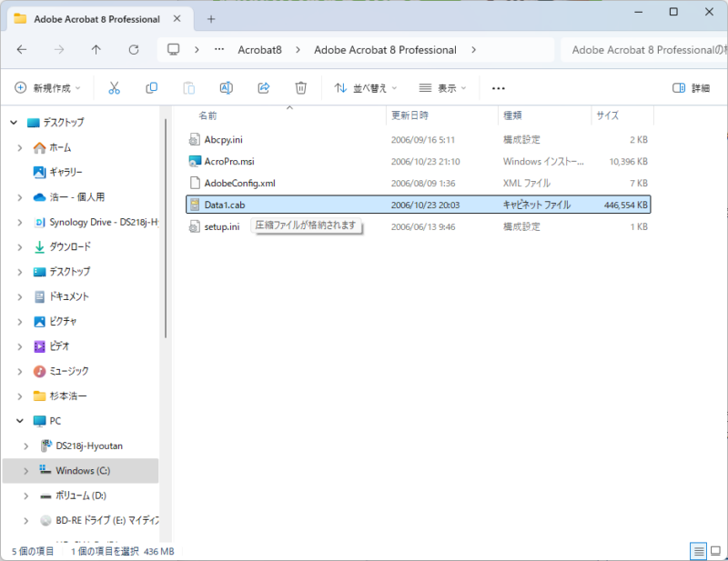The width and height of the screenshot is (728, 561).
Task: Click the 10,396 KB size cell
Action: (629, 162)
